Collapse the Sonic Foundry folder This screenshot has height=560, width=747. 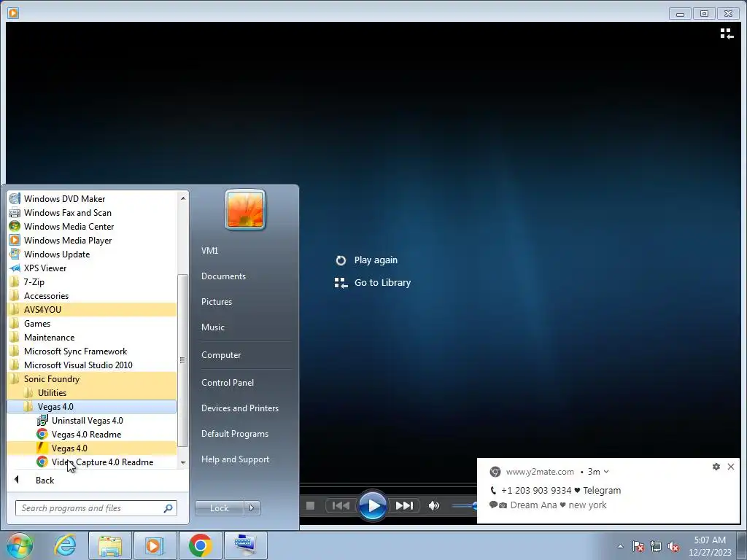[x=92, y=378]
